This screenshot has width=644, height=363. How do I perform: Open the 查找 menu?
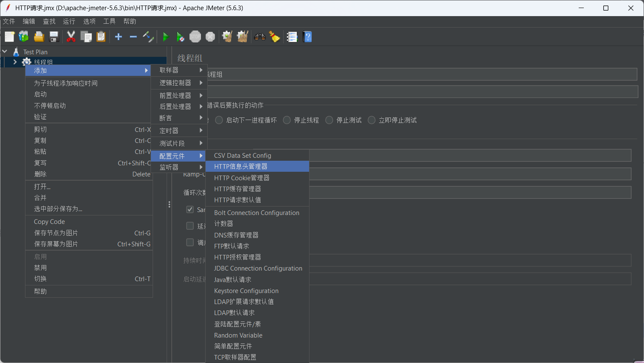(49, 21)
